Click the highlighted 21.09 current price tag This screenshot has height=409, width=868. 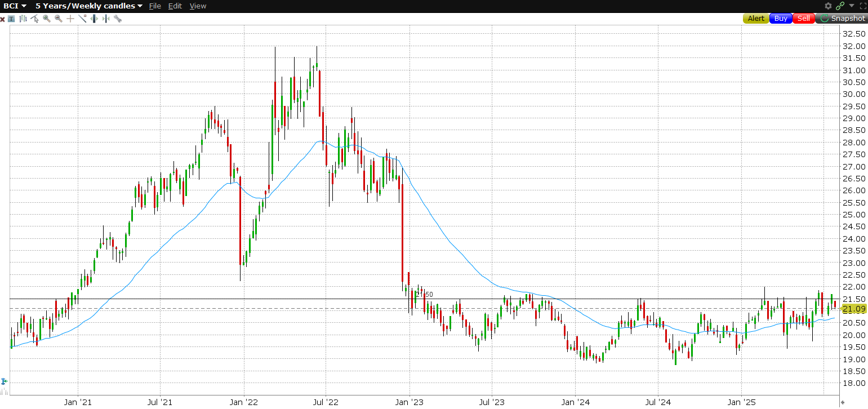click(853, 309)
